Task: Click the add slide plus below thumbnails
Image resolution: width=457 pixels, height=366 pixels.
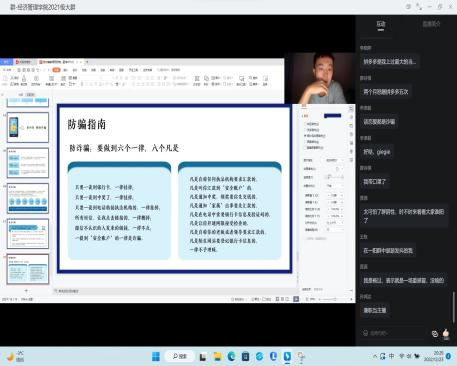Action: (26, 291)
